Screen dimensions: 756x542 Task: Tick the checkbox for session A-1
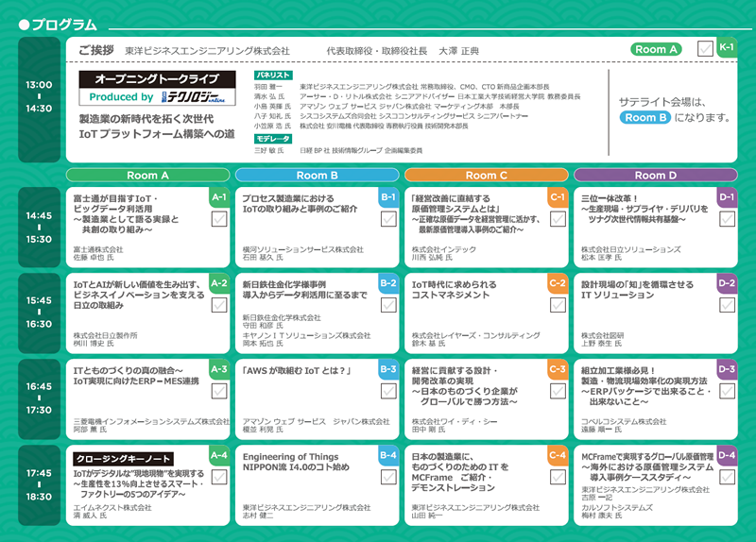(218, 218)
